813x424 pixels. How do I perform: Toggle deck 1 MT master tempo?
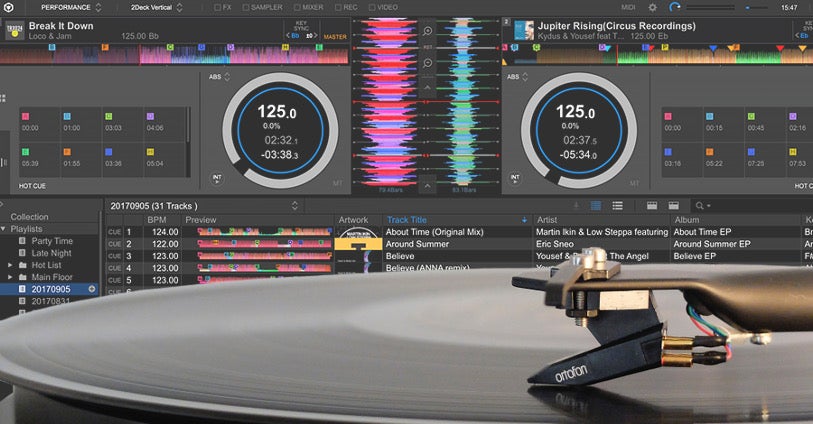(337, 183)
